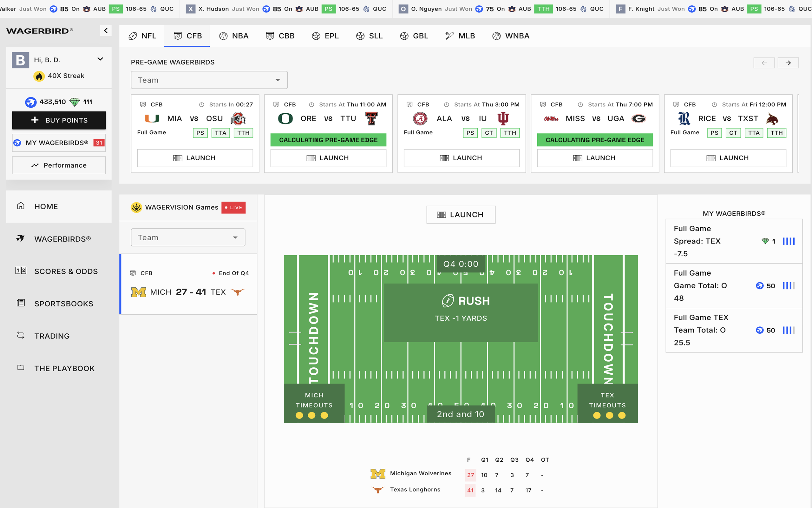The image size is (812, 508).
Task: Toggle TTH bet type on RICE vs TXST card
Action: tap(776, 133)
